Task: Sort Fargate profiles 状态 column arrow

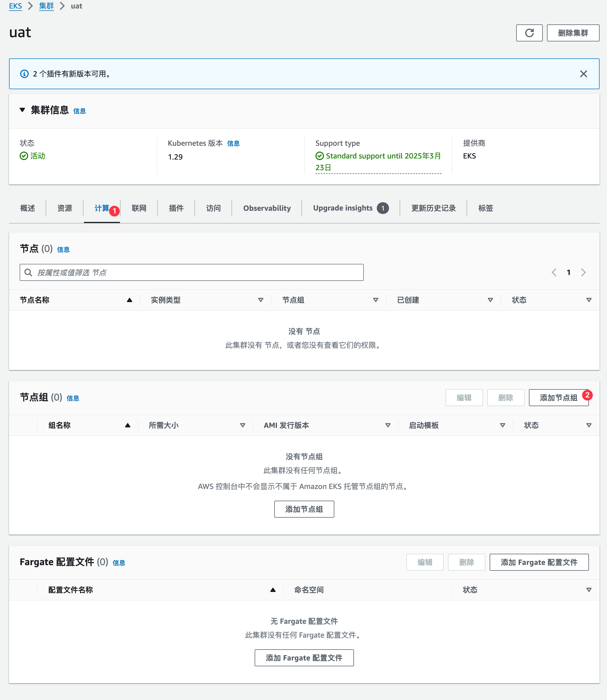Action: click(589, 590)
